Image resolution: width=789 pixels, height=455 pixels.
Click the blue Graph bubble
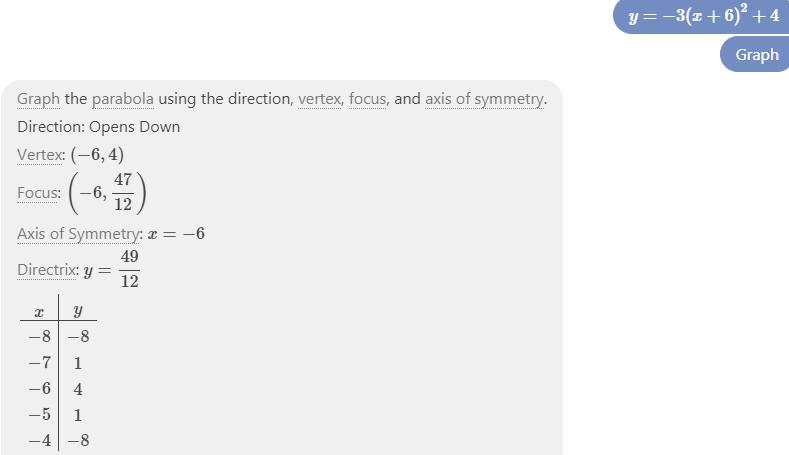(x=755, y=54)
